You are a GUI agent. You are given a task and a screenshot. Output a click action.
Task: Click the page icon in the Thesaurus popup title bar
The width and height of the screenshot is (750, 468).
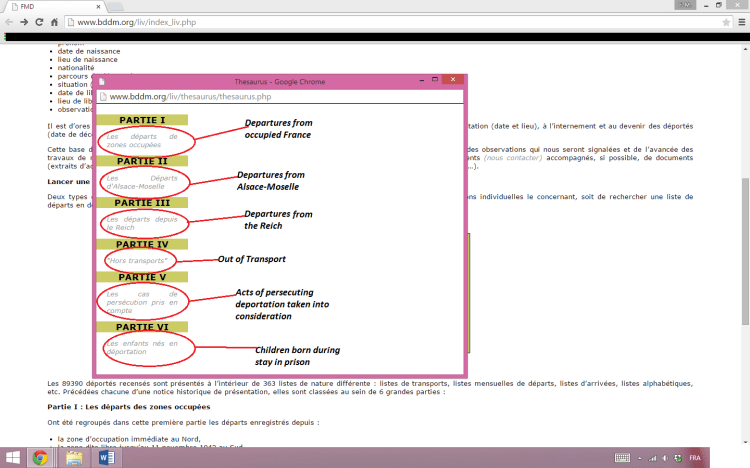101,82
